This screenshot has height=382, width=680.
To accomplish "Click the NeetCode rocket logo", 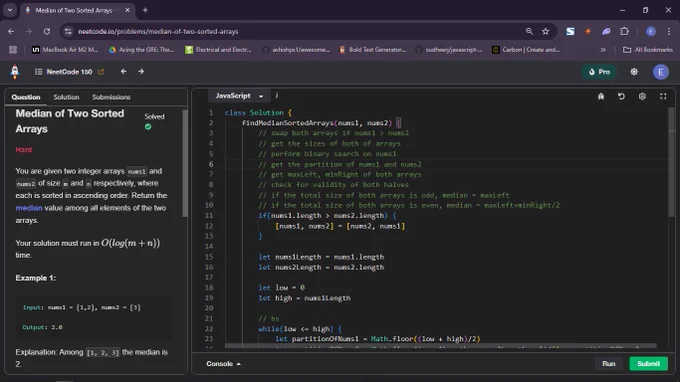I will pyautogui.click(x=15, y=72).
